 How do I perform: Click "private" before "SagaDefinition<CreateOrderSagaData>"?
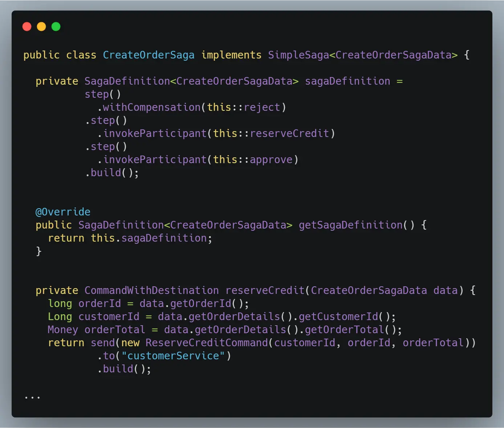click(57, 81)
